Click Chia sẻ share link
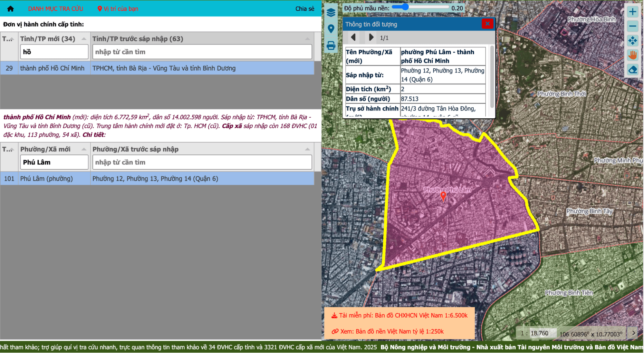 [x=304, y=9]
